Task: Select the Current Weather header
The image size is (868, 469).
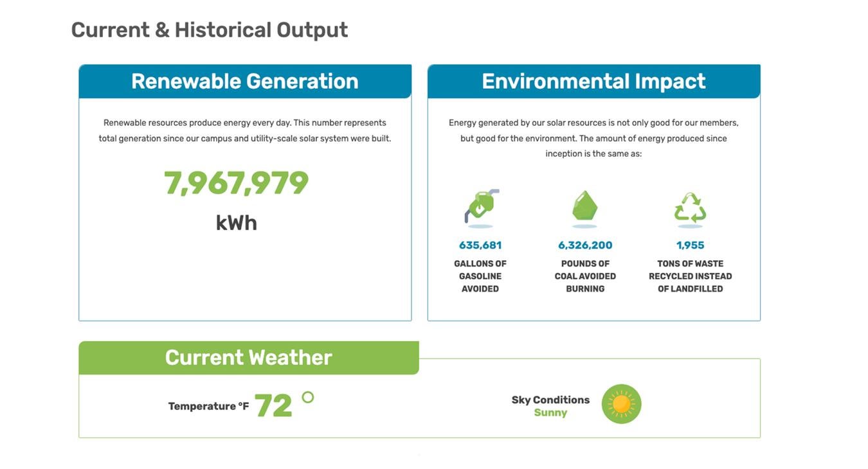Action: click(x=249, y=357)
